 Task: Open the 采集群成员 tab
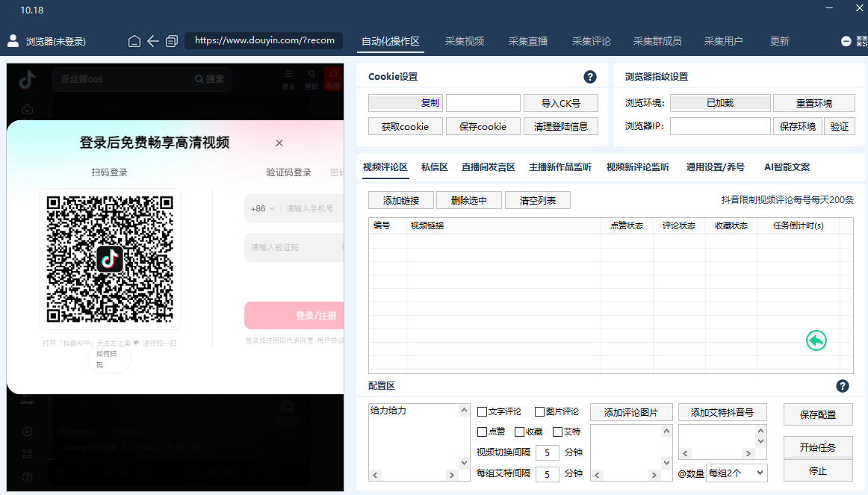point(657,42)
